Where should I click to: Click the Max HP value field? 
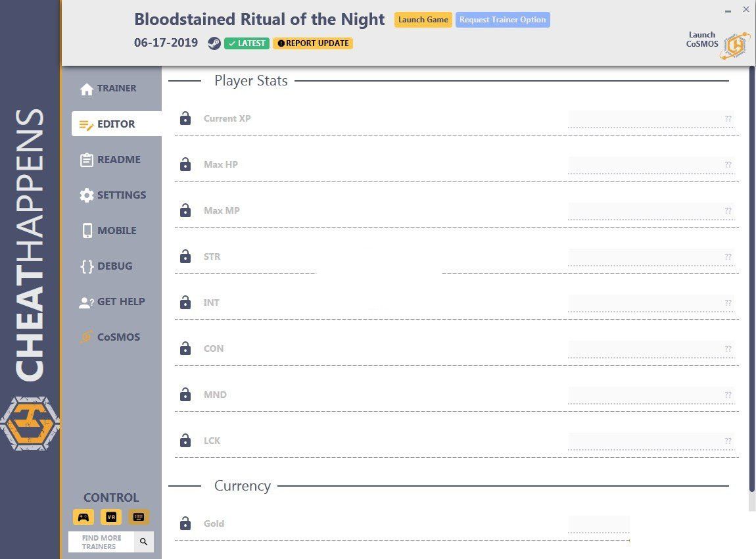tap(651, 165)
